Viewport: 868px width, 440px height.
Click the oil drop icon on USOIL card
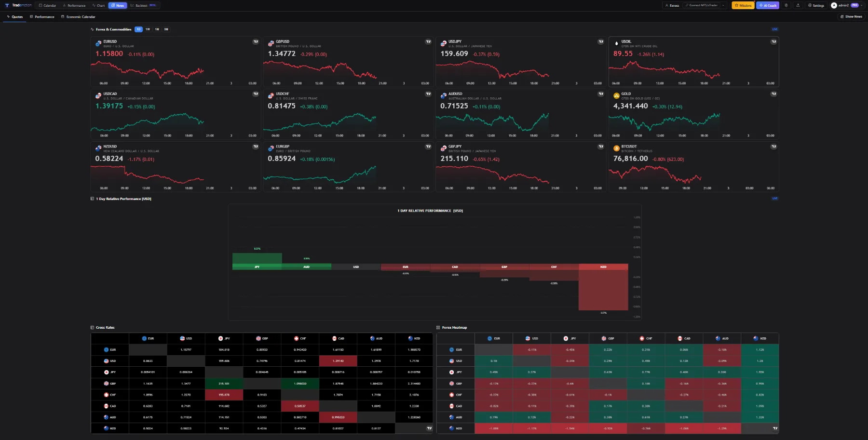pyautogui.click(x=616, y=43)
